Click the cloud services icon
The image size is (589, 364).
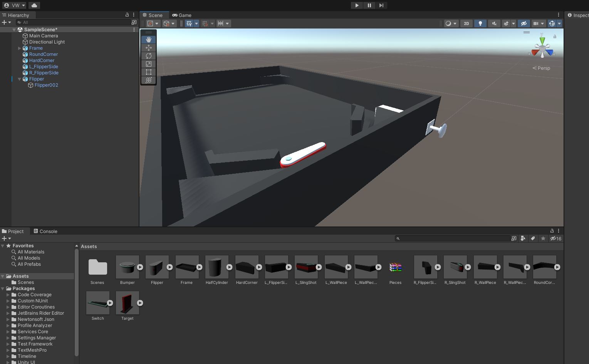tap(34, 5)
